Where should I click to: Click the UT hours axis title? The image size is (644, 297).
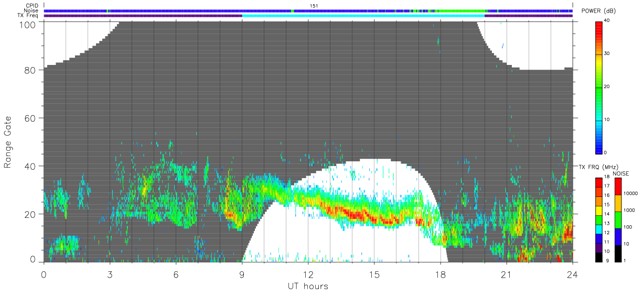pos(308,286)
